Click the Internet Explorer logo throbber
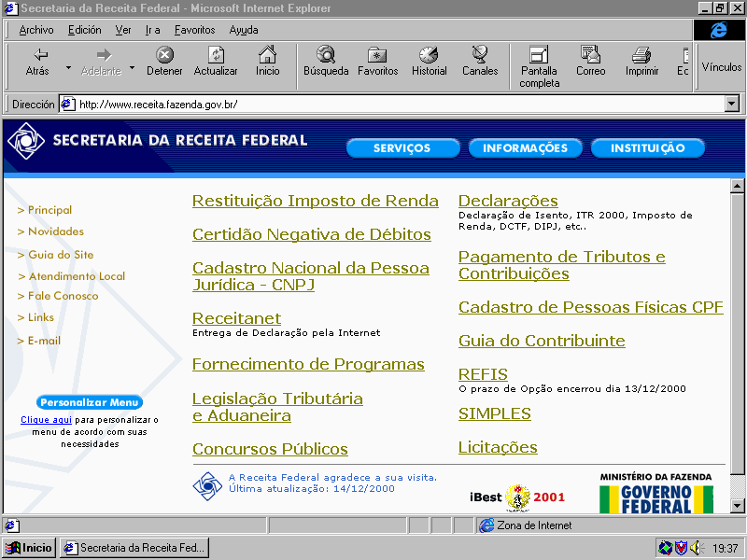The image size is (747, 560). [718, 30]
